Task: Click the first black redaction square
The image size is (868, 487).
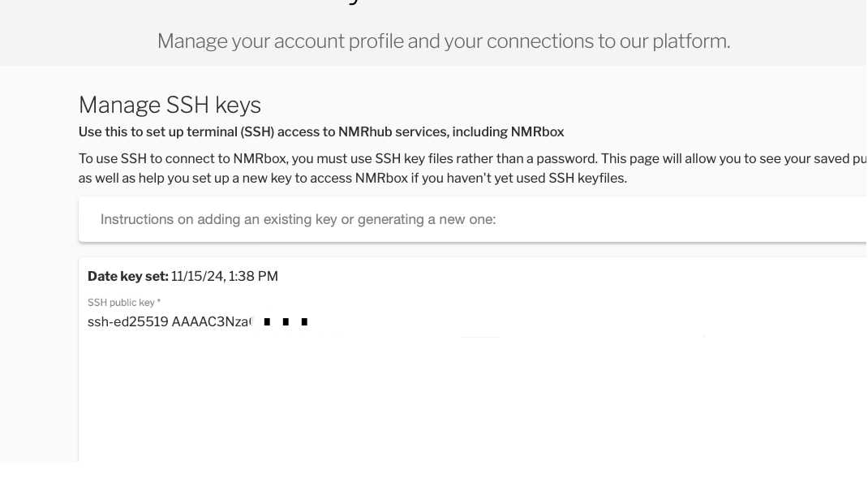Action: [x=268, y=322]
